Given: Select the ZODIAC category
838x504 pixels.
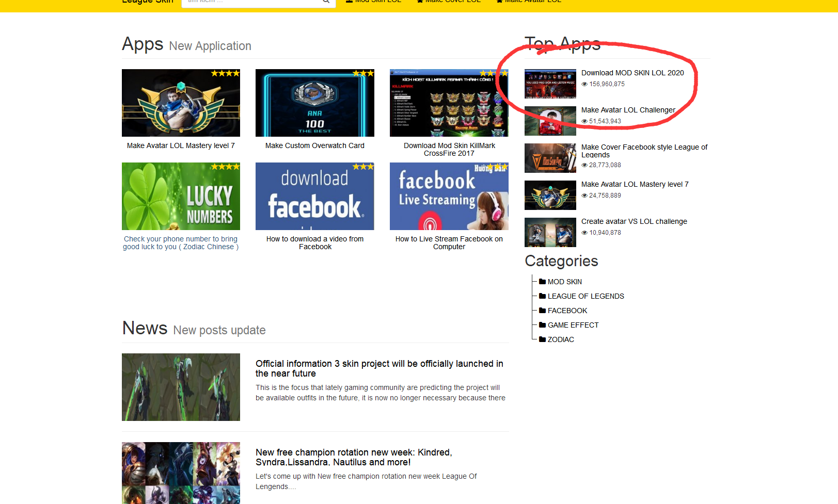Looking at the screenshot, I should click(x=561, y=339).
